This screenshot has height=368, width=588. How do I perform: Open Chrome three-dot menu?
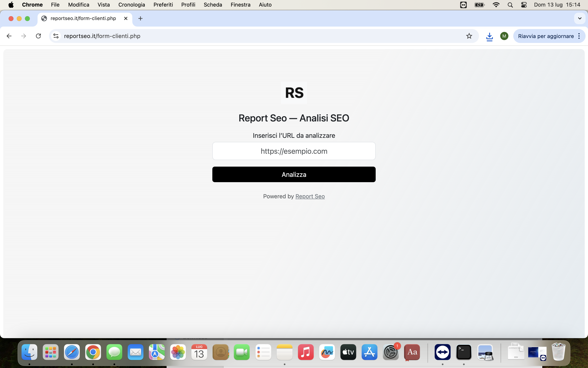(579, 36)
